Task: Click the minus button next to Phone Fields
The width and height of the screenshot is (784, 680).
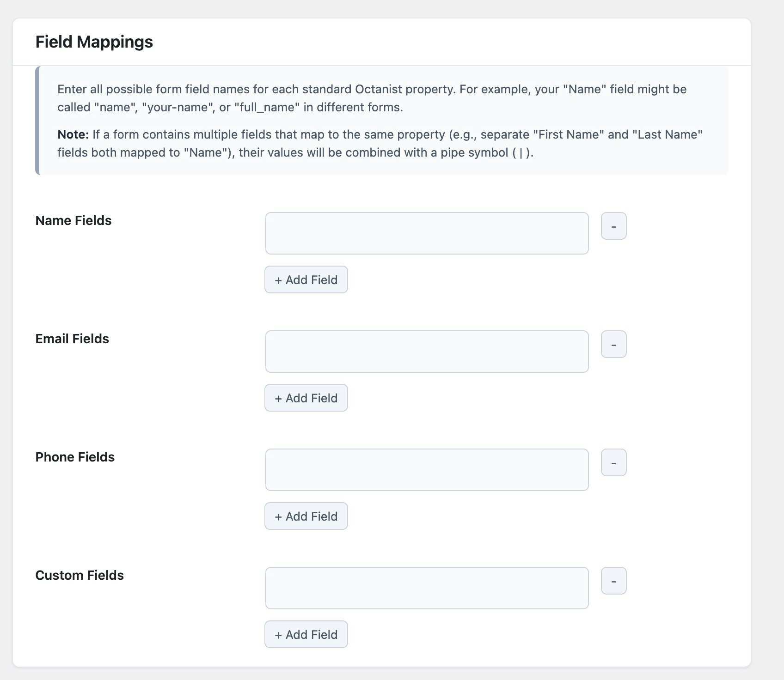Action: pos(613,462)
